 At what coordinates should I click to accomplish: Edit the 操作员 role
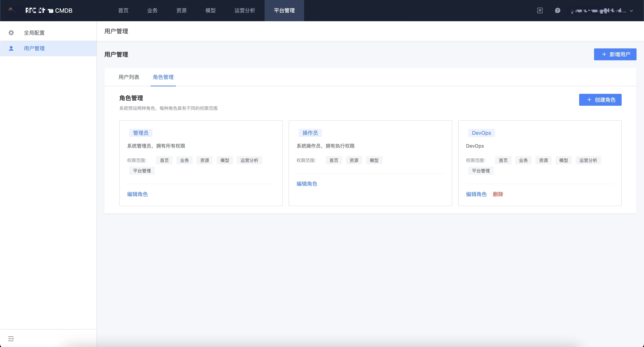307,184
